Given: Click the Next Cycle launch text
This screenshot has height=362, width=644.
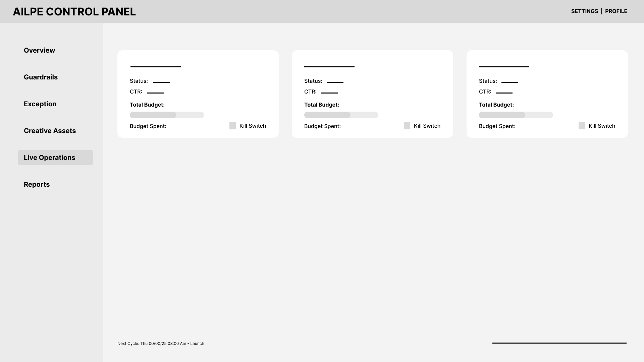Looking at the screenshot, I should point(161,344).
